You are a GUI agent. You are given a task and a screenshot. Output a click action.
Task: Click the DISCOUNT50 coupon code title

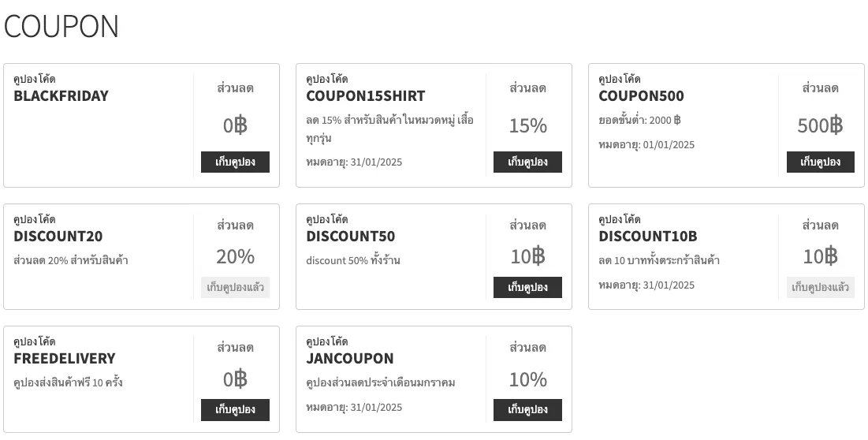350,237
